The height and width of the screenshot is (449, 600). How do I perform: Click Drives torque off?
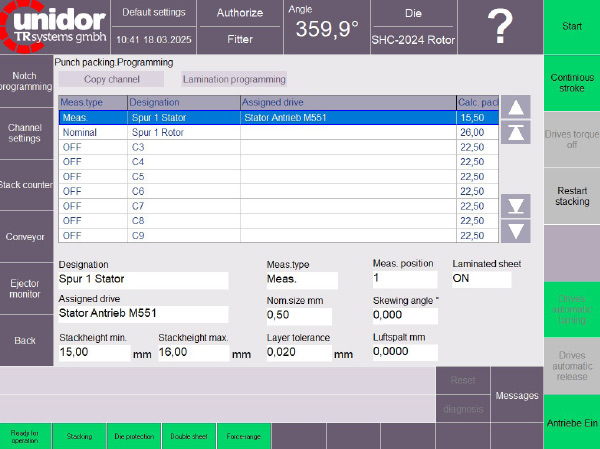pyautogui.click(x=572, y=139)
